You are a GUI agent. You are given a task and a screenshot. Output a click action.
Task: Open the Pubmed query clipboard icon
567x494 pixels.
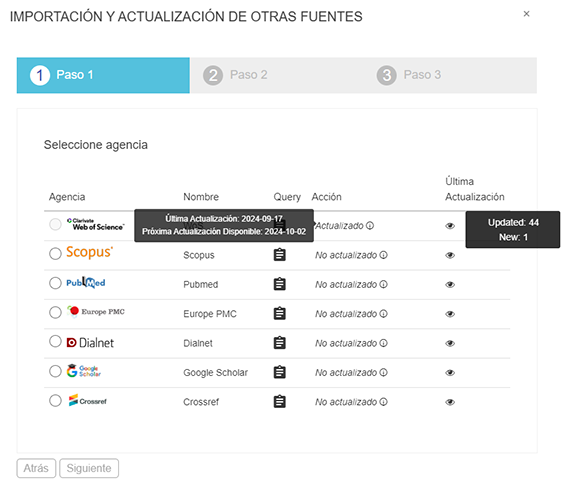[x=280, y=284]
